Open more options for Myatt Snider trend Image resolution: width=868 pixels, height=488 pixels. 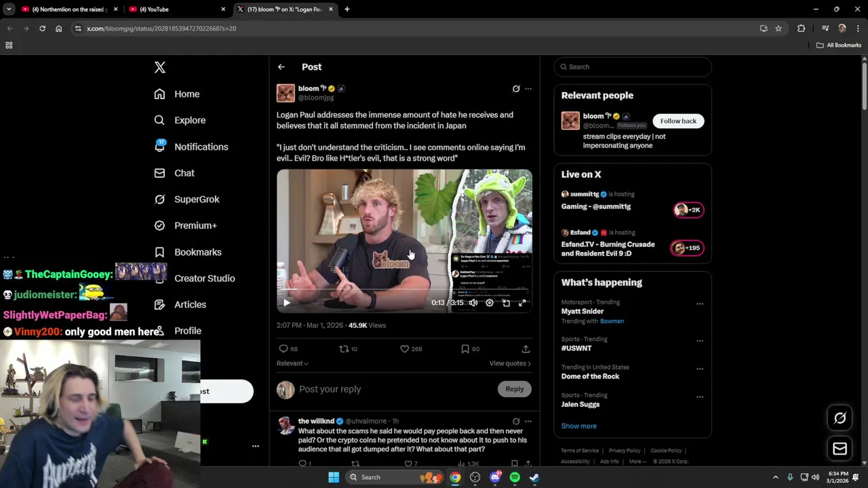click(700, 304)
